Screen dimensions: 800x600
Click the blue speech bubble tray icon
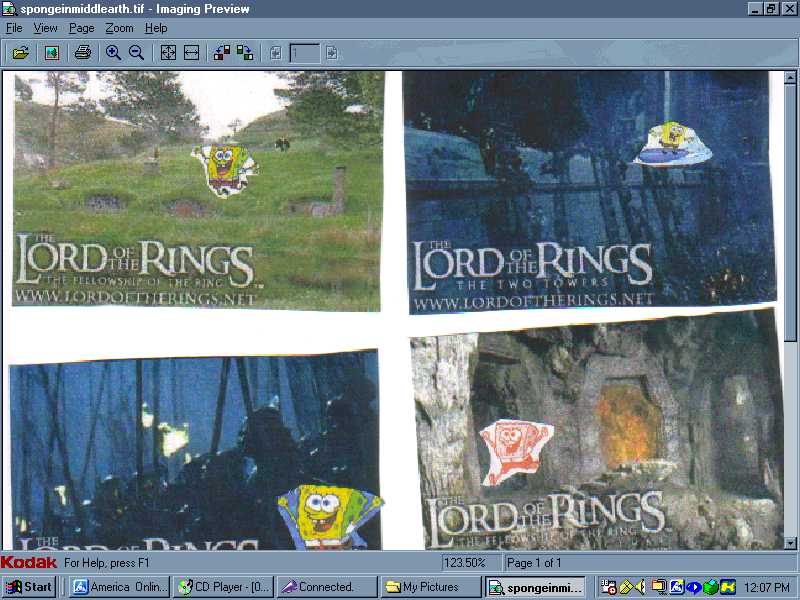(x=693, y=588)
